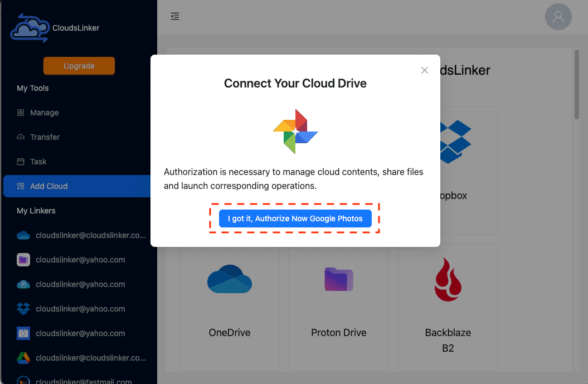588x384 pixels.
Task: Click the Dropbox linker icon in sidebar
Action: tap(23, 309)
